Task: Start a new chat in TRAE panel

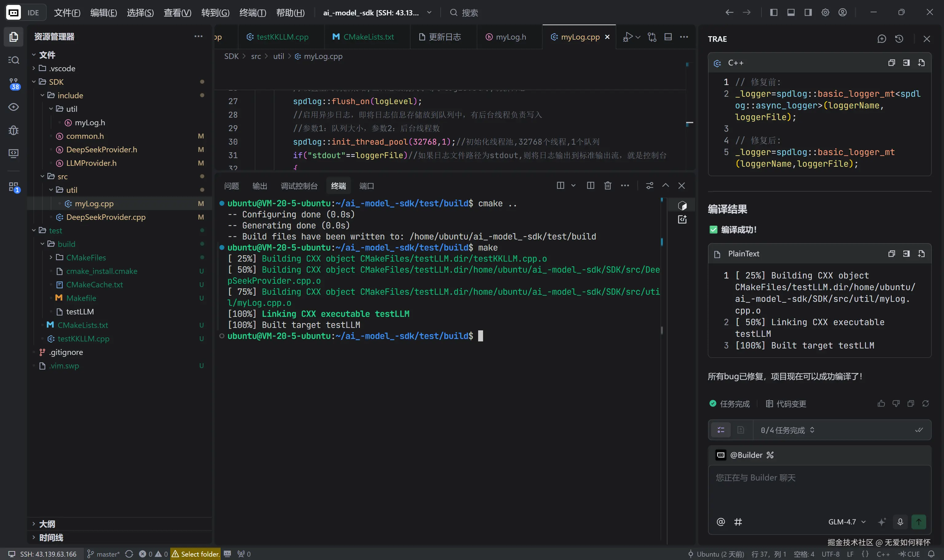Action: point(882,39)
